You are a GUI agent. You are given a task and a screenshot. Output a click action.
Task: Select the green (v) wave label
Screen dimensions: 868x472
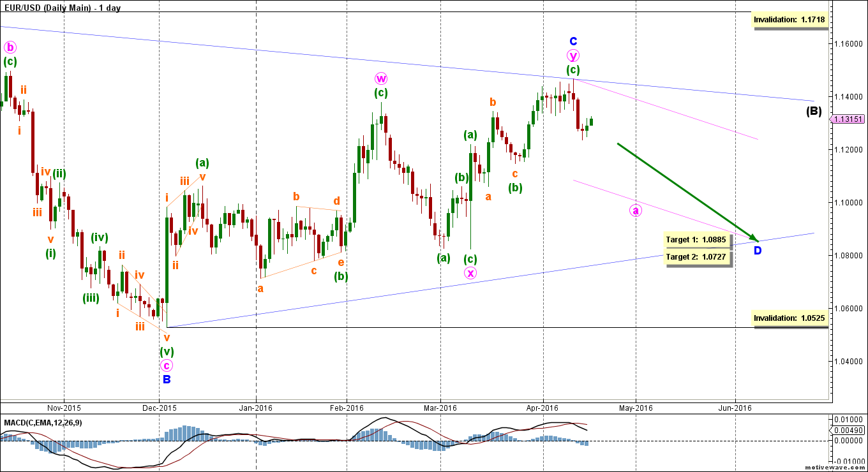[167, 351]
